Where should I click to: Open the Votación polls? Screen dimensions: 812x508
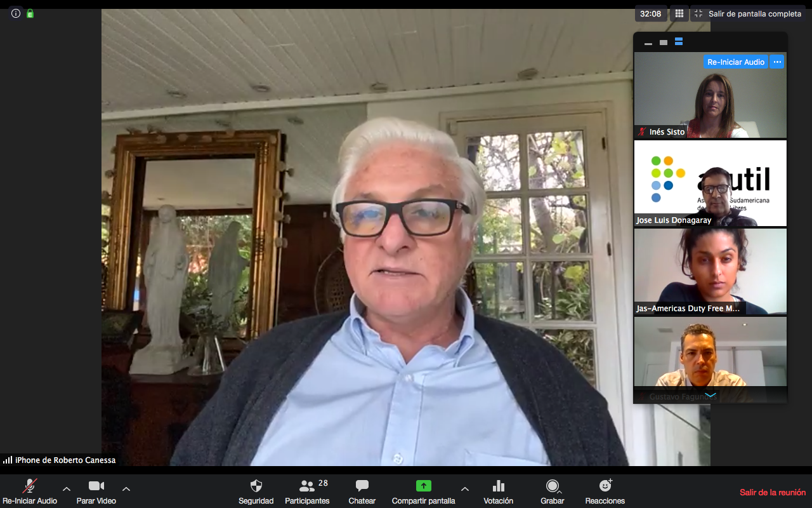coord(498,486)
